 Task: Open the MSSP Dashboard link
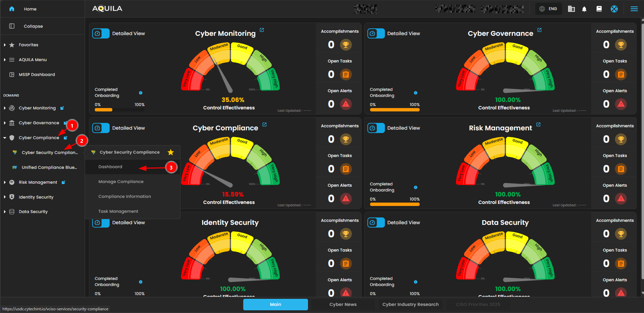(x=37, y=75)
